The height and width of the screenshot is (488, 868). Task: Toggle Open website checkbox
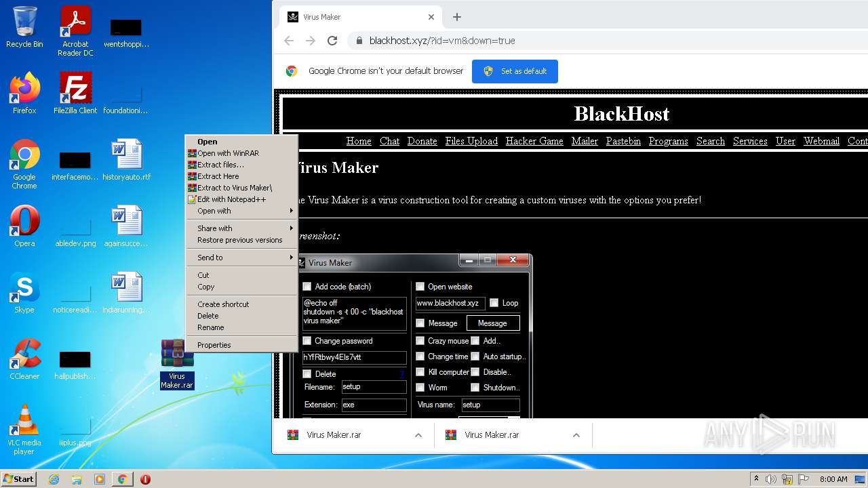pos(420,287)
